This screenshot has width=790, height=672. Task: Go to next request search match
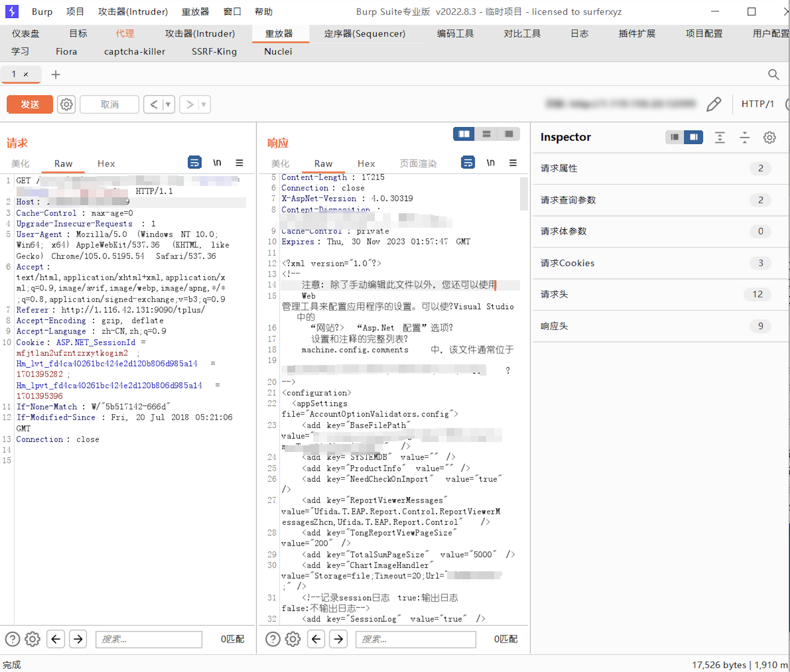coord(78,639)
